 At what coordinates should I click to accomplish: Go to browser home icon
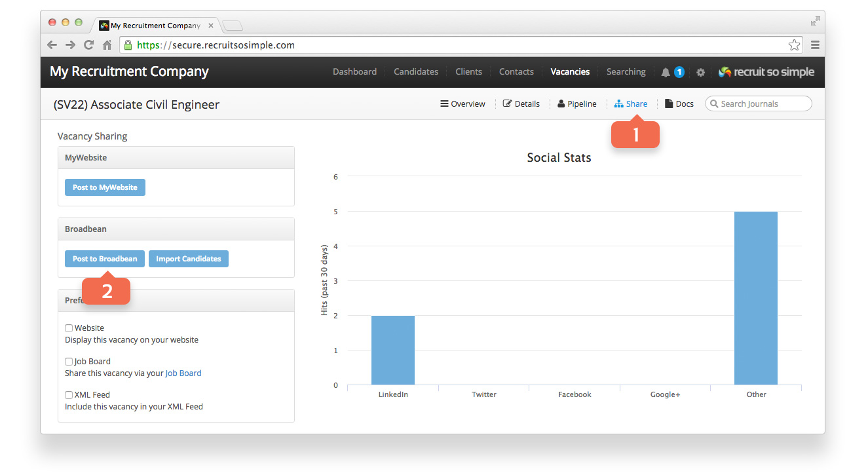click(x=107, y=45)
